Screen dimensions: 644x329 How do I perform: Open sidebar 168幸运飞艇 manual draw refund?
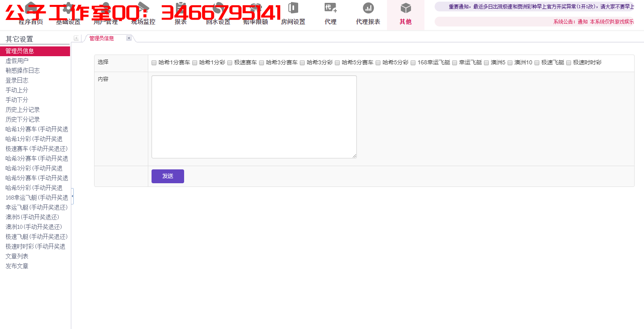pos(37,197)
